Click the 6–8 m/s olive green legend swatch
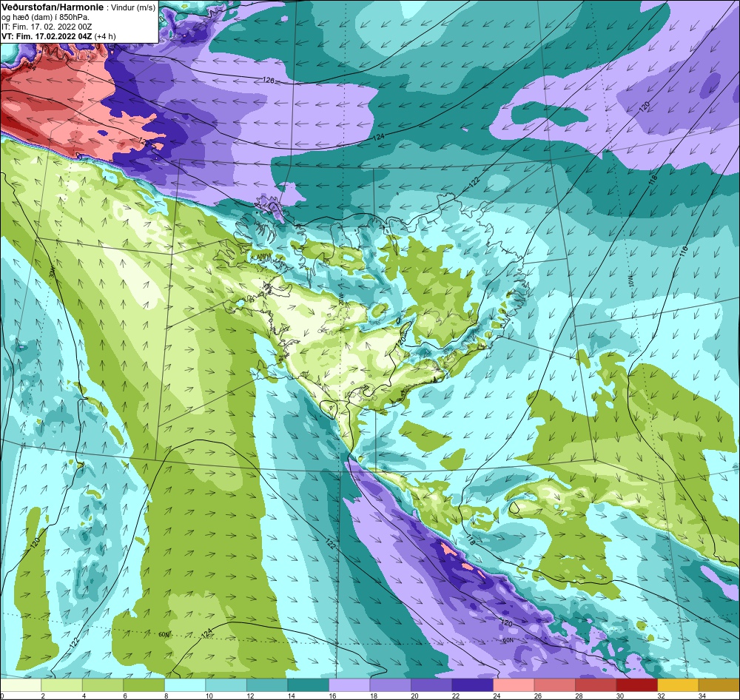Viewport: 740px width, 700px height. (144, 685)
